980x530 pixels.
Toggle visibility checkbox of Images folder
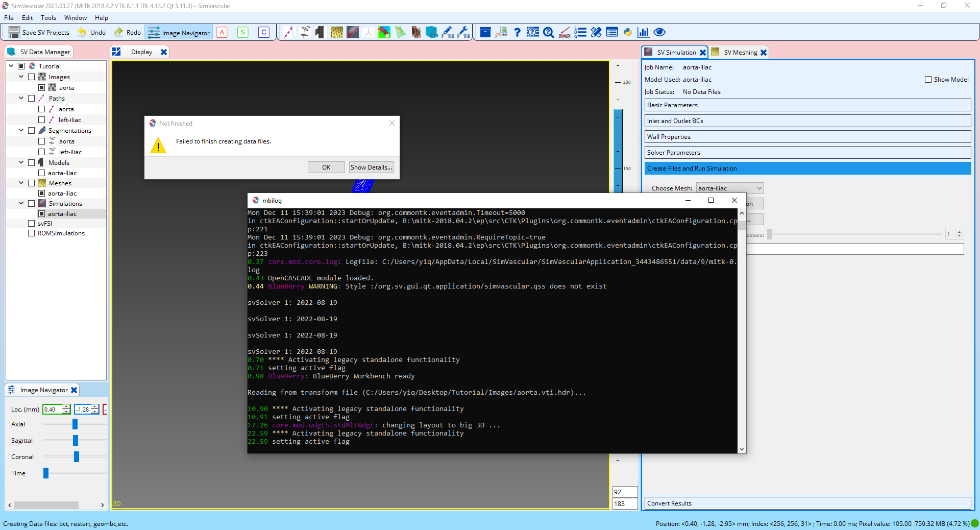(x=32, y=77)
